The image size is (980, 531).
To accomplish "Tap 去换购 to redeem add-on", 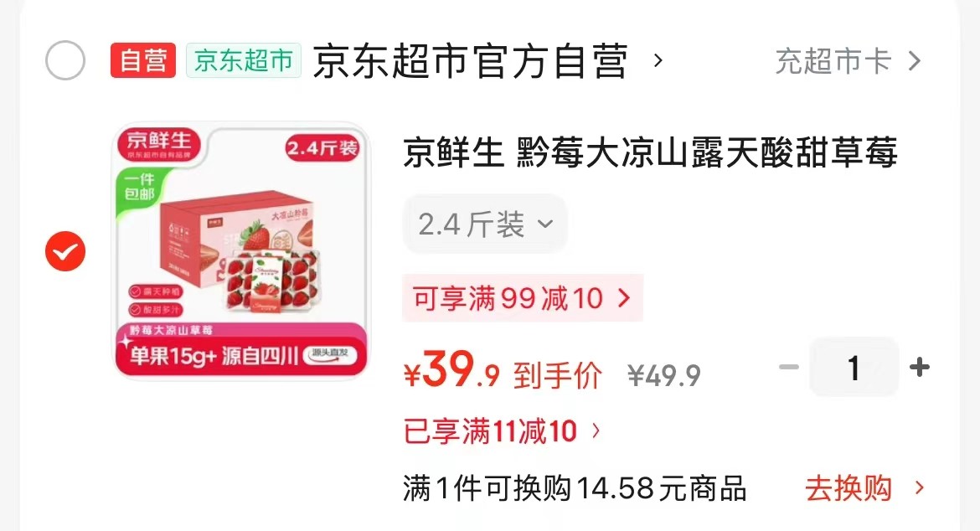I will 848,488.
